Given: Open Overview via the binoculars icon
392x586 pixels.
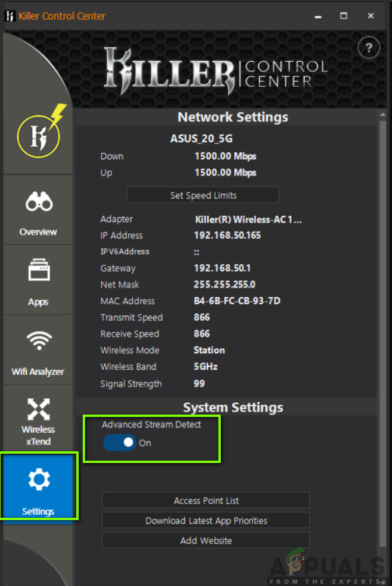Looking at the screenshot, I should click(38, 201).
